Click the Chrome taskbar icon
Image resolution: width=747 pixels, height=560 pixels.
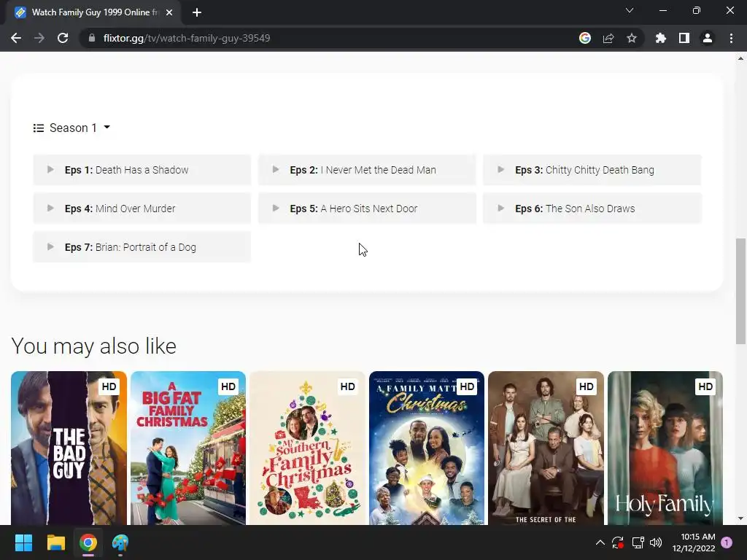pos(88,542)
